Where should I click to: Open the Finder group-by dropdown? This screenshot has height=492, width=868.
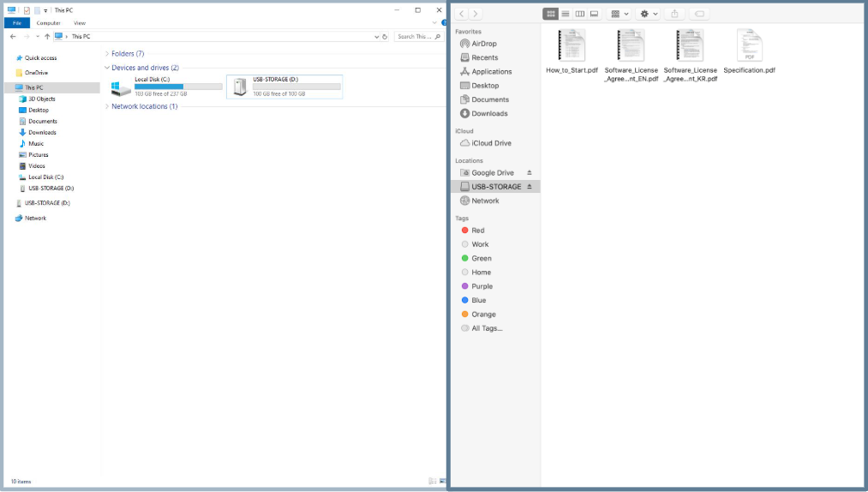(619, 14)
